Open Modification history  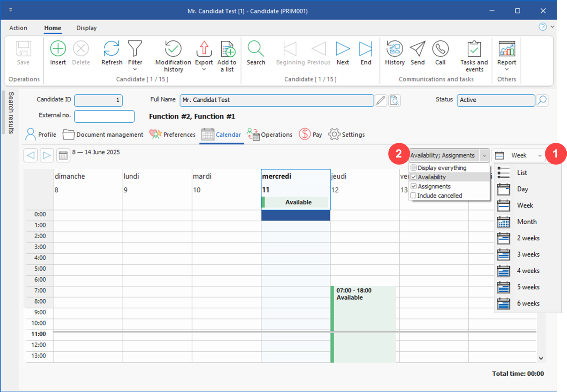pyautogui.click(x=173, y=49)
